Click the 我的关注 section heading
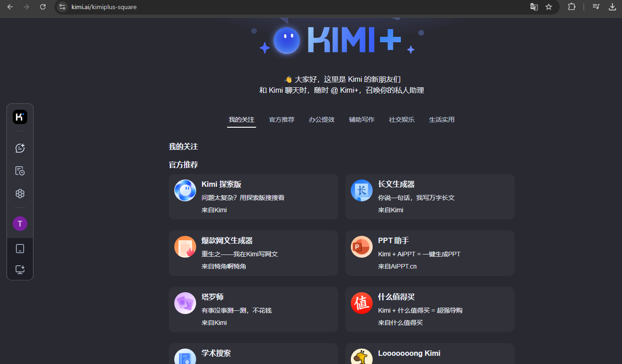This screenshot has height=364, width=622. pyautogui.click(x=183, y=146)
